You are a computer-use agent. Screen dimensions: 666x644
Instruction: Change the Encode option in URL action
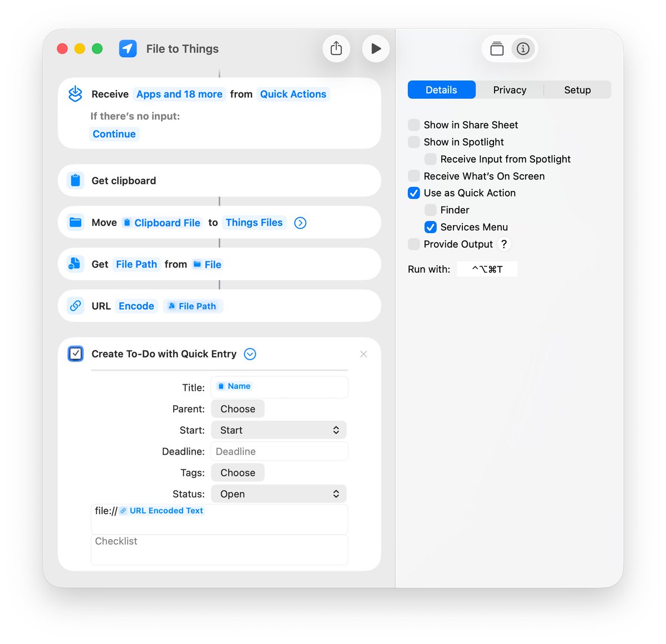pos(137,306)
